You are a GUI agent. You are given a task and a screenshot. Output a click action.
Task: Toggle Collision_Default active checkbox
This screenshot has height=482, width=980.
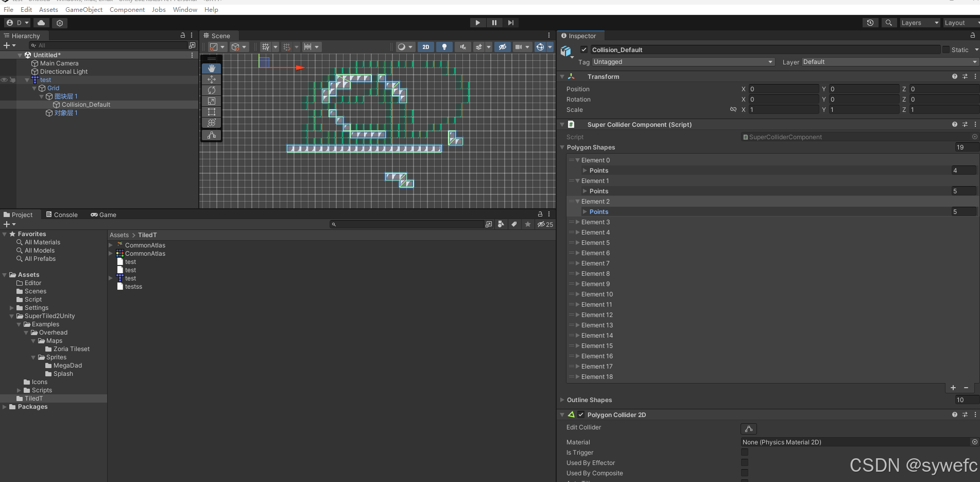click(584, 49)
